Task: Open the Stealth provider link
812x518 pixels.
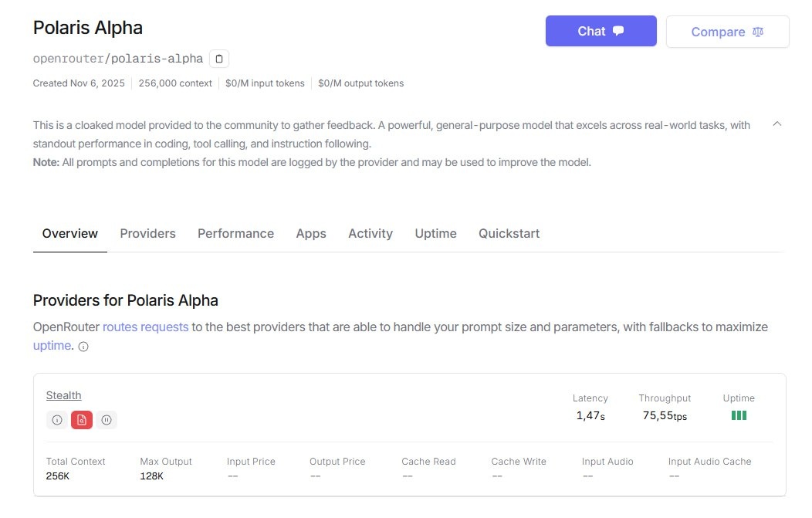Action: pos(64,395)
